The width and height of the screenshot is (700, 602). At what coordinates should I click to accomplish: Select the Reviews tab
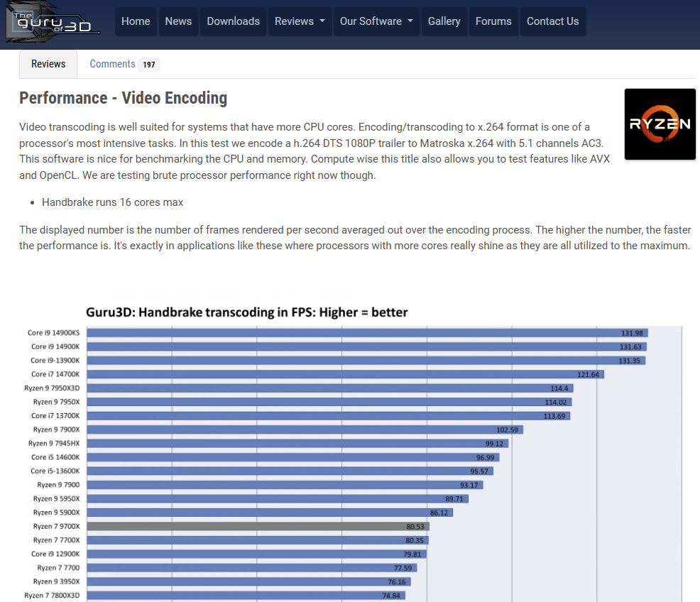tap(48, 65)
